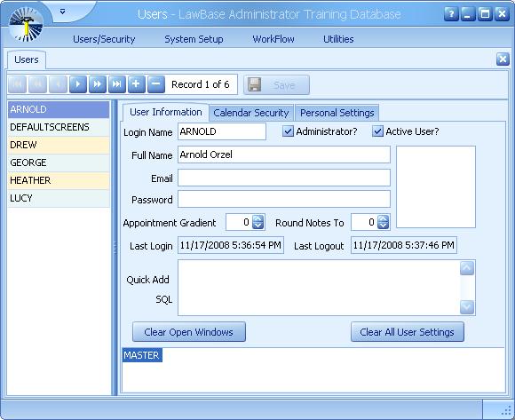Image resolution: width=515 pixels, height=420 pixels.
Task: Click the LawBase application logo icon
Action: pyautogui.click(x=26, y=25)
